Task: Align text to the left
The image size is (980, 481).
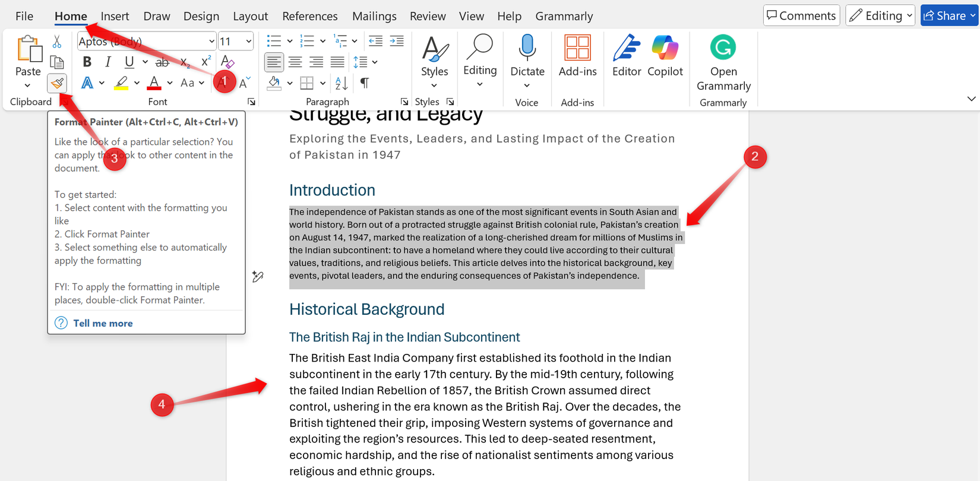Action: coord(274,62)
